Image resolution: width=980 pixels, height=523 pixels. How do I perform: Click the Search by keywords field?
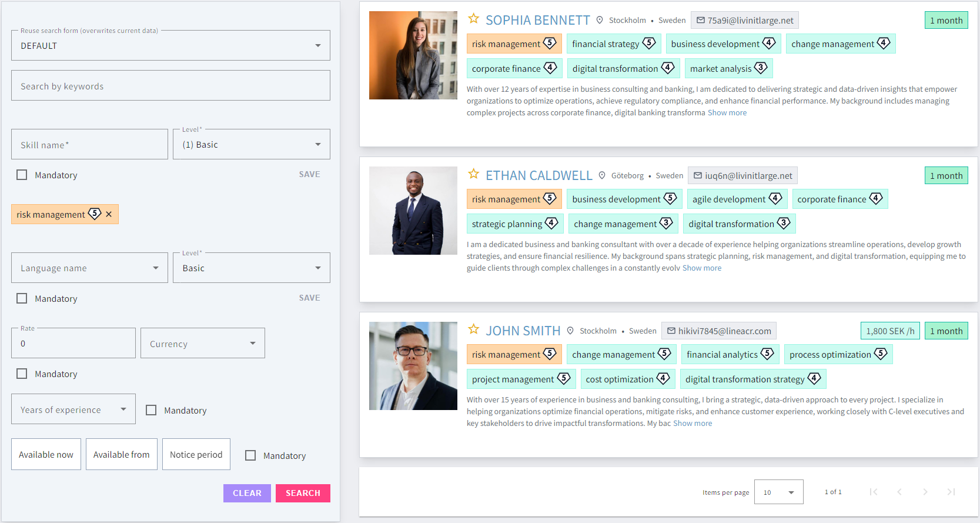(x=170, y=86)
